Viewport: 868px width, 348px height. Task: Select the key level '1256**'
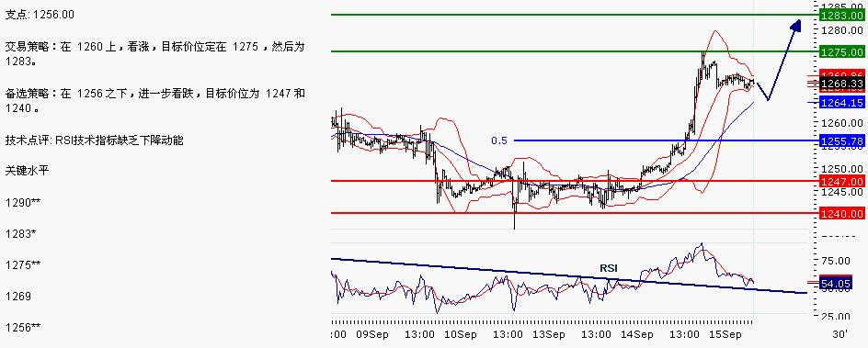coord(23,328)
